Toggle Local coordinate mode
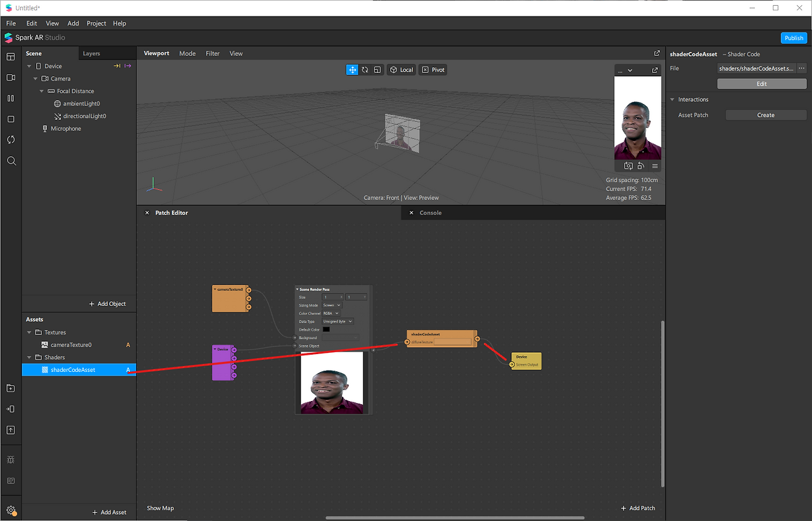Screen dimensions: 812x521 pos(402,70)
